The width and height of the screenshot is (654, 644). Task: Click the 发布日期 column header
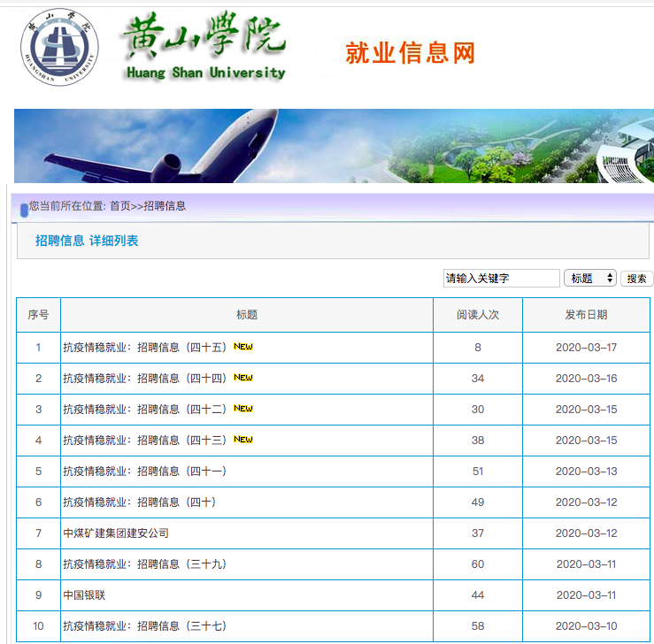tap(586, 315)
